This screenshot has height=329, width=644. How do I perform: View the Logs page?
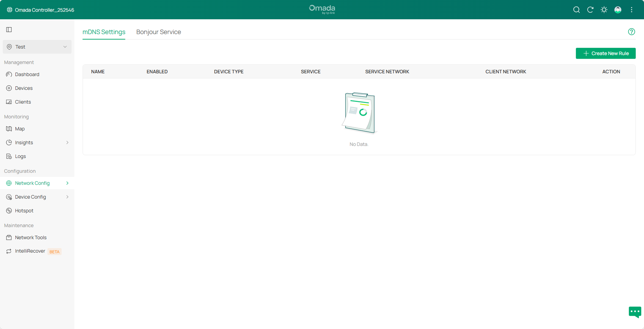coord(20,156)
